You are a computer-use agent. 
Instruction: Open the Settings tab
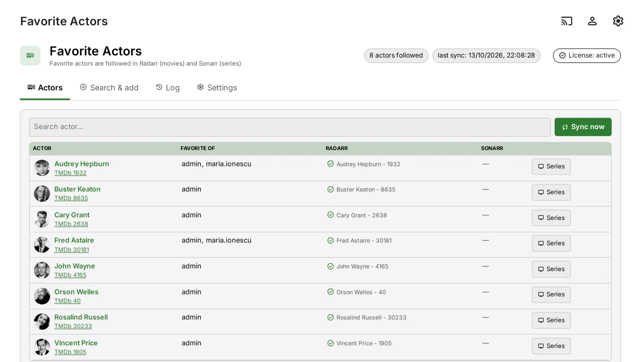coord(217,88)
